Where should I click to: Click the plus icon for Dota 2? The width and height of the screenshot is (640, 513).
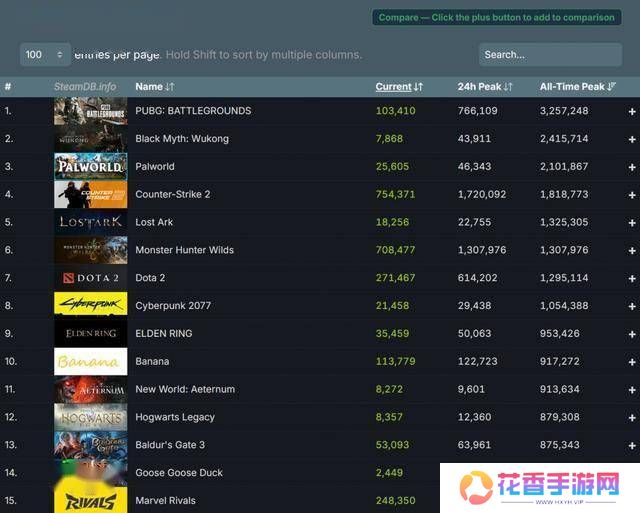click(631, 278)
